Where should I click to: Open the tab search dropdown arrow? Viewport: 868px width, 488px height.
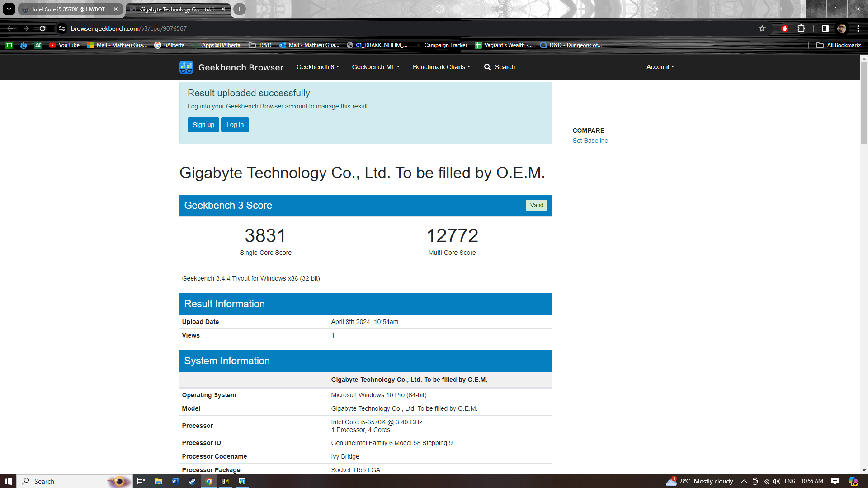[9, 9]
